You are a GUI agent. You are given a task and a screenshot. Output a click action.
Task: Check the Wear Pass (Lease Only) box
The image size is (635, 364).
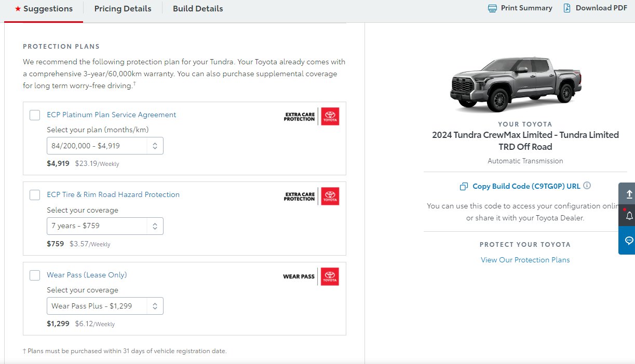(35, 275)
